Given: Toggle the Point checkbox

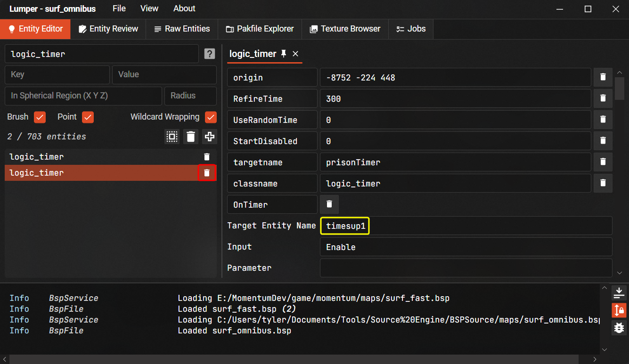Looking at the screenshot, I should coord(88,117).
